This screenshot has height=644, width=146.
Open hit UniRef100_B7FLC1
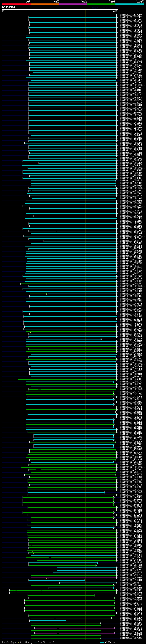point(131,27)
